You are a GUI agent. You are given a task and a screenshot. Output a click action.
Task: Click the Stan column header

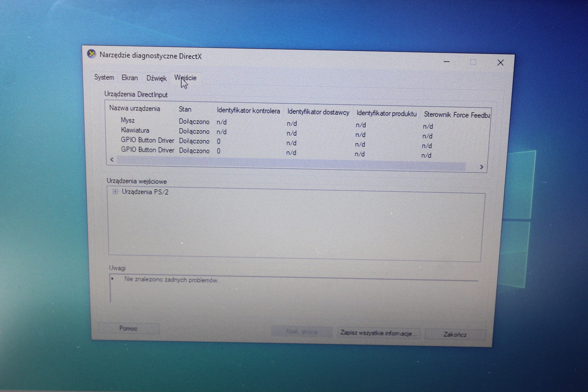(185, 109)
